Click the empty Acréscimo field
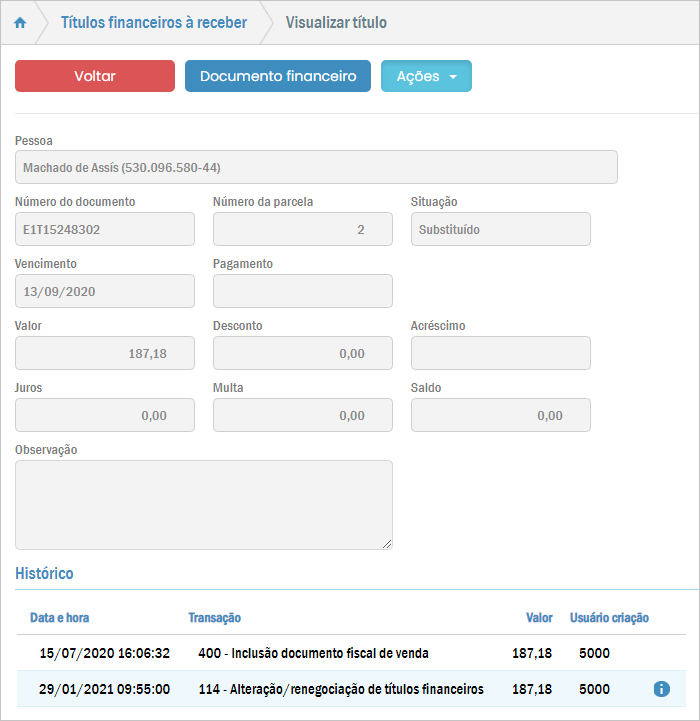The height and width of the screenshot is (721, 700). click(501, 353)
